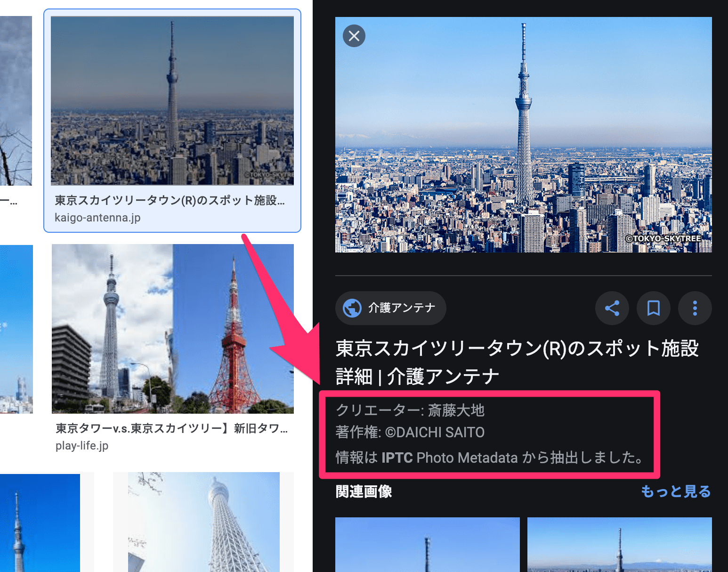
Task: Save image with the bookmark icon
Action: 654,308
